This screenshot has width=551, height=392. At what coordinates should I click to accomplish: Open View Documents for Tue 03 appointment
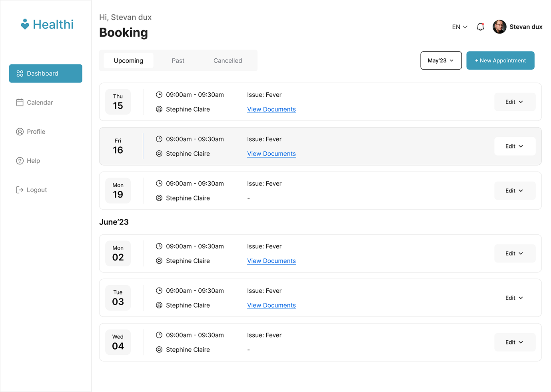271,305
